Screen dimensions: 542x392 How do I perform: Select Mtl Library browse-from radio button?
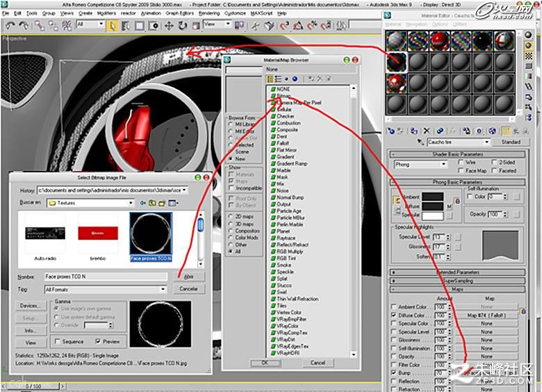[x=231, y=124]
